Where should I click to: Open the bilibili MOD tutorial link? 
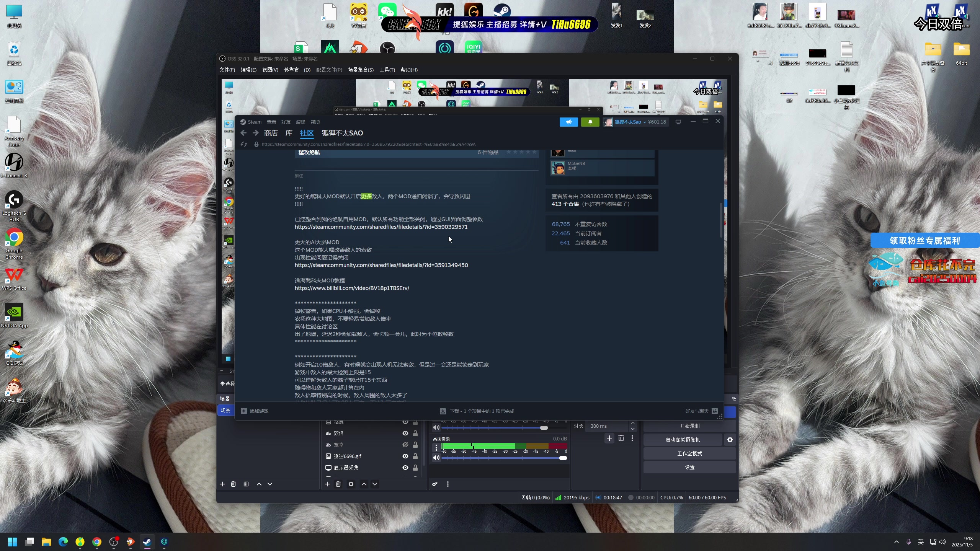[352, 288]
